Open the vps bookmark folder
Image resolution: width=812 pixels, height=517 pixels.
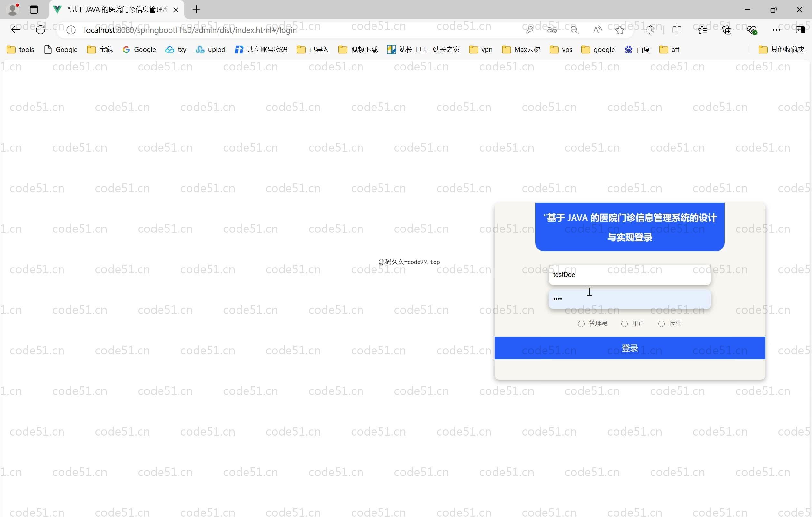tap(561, 50)
